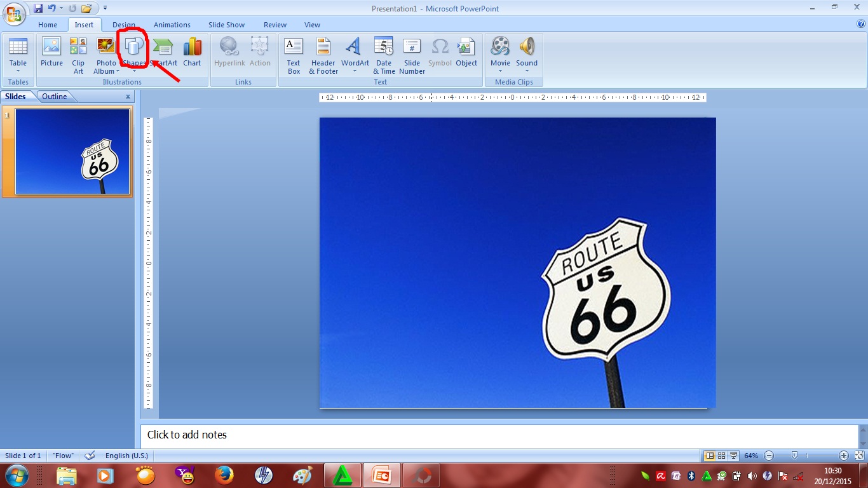Click the "Flow" theme name in status bar

(x=63, y=456)
